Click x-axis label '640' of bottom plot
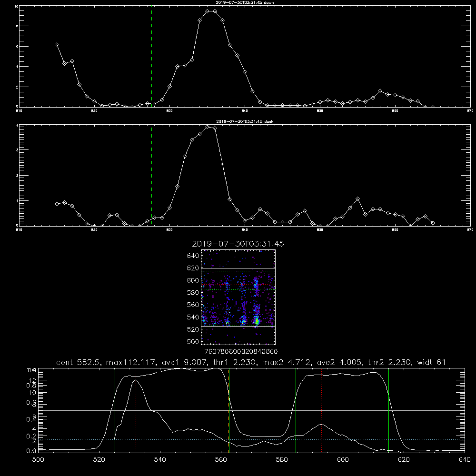This screenshot has width=476, height=476. pyautogui.click(x=465, y=460)
